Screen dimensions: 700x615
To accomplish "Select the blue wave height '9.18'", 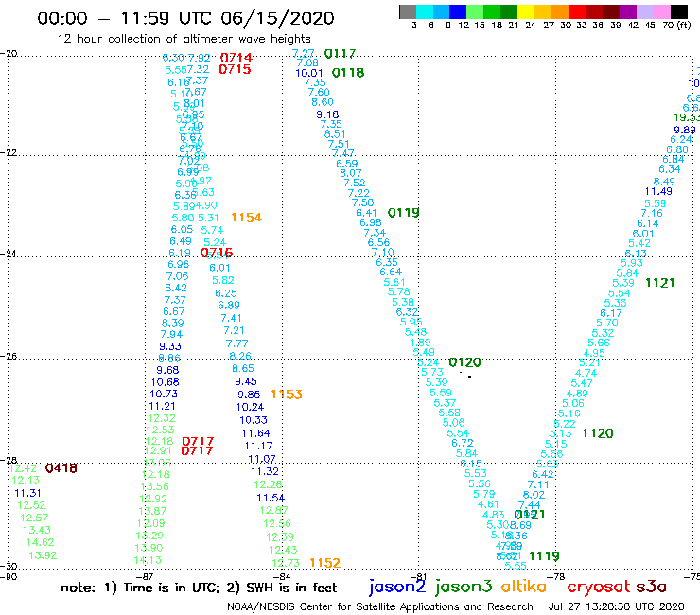I will [x=327, y=114].
